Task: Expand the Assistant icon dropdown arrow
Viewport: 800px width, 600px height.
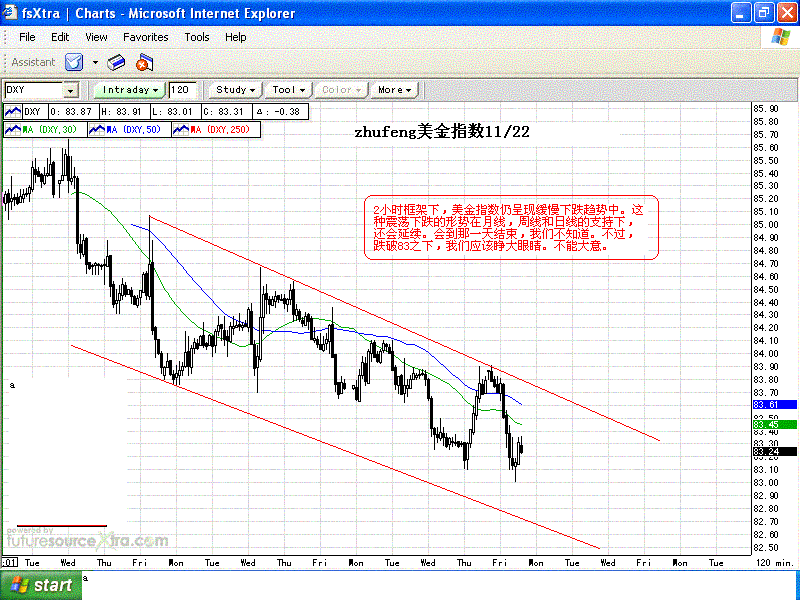Action: pos(95,63)
